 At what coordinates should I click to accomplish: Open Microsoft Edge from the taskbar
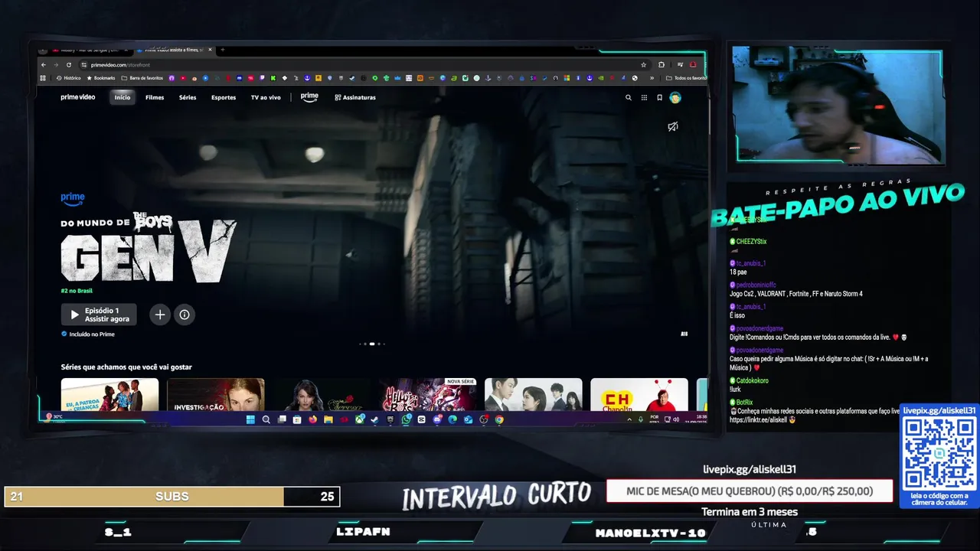(x=452, y=419)
